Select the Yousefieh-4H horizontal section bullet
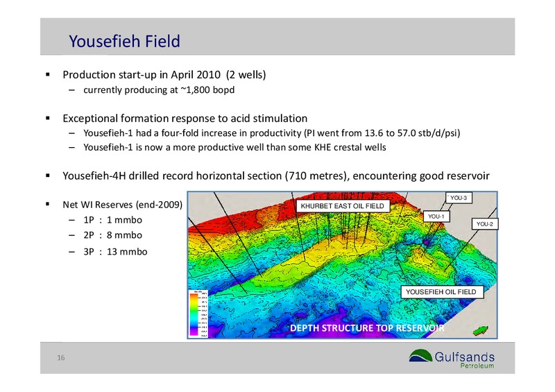Image resolution: width=555 pixels, height=392 pixels. 276,176
